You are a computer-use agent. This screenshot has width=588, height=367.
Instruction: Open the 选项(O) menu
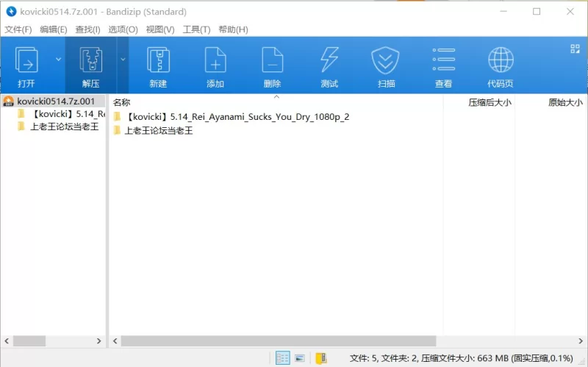click(123, 29)
